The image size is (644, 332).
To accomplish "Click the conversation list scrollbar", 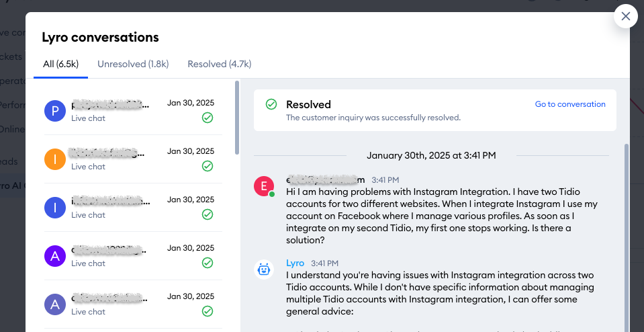I will tap(237, 118).
